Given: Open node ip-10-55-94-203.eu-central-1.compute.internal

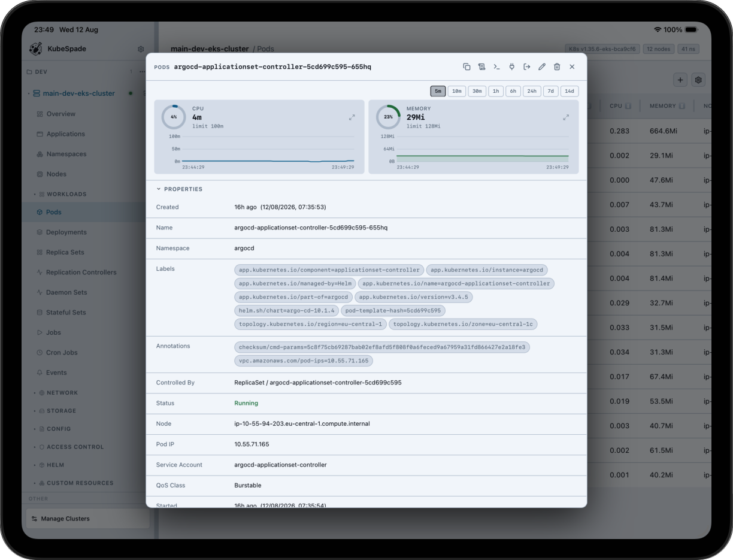Looking at the screenshot, I should point(302,423).
